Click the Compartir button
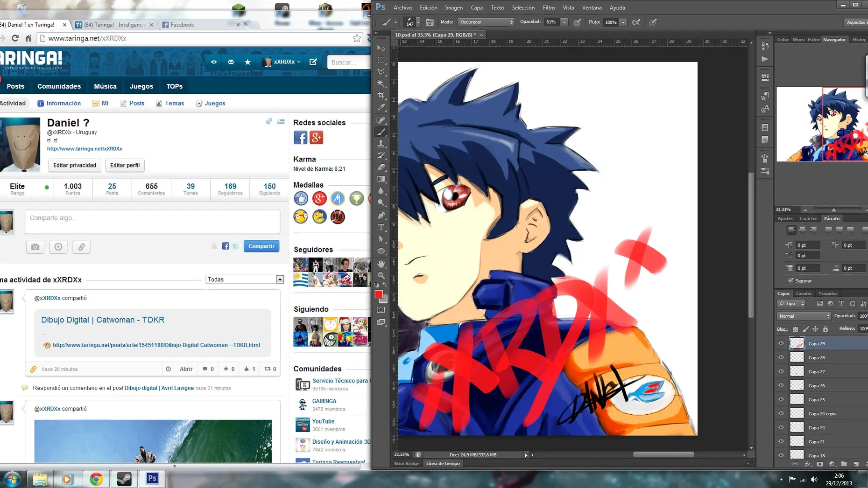The height and width of the screenshot is (488, 868). tap(261, 246)
